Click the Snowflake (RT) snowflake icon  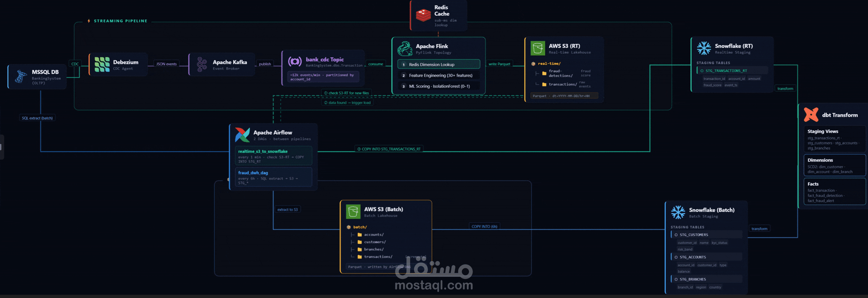click(704, 48)
